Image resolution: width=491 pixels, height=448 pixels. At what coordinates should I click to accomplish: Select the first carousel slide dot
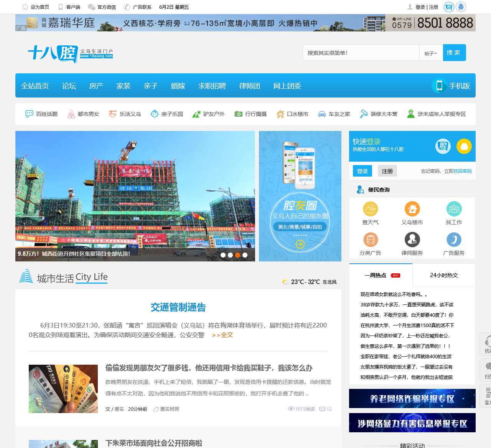tap(223, 255)
